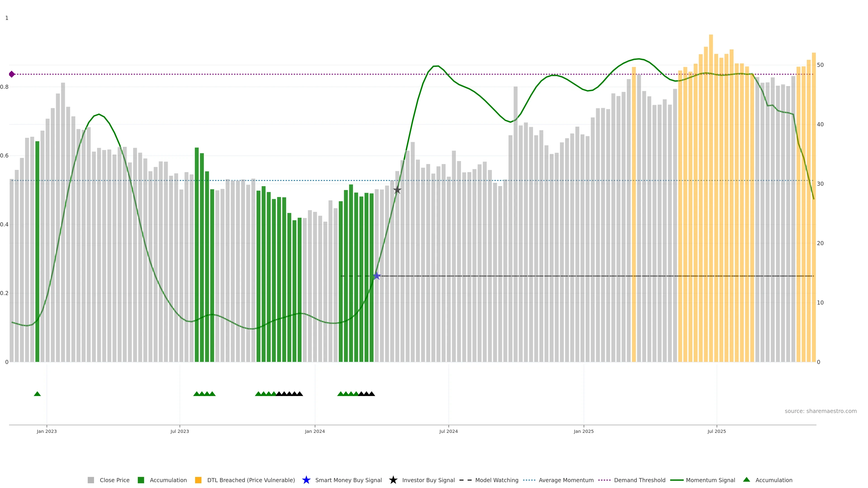Click the Jul 2024 x-axis label
The image size is (868, 488).
tap(448, 431)
